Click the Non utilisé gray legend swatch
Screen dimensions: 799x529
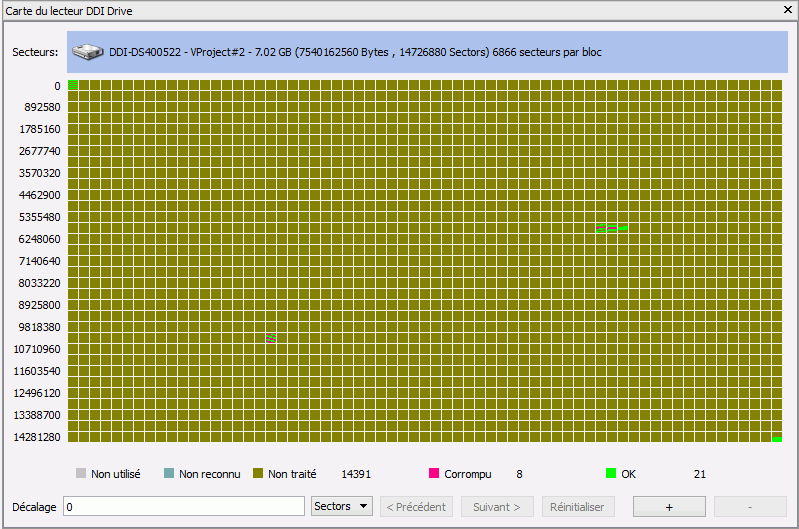coord(81,473)
